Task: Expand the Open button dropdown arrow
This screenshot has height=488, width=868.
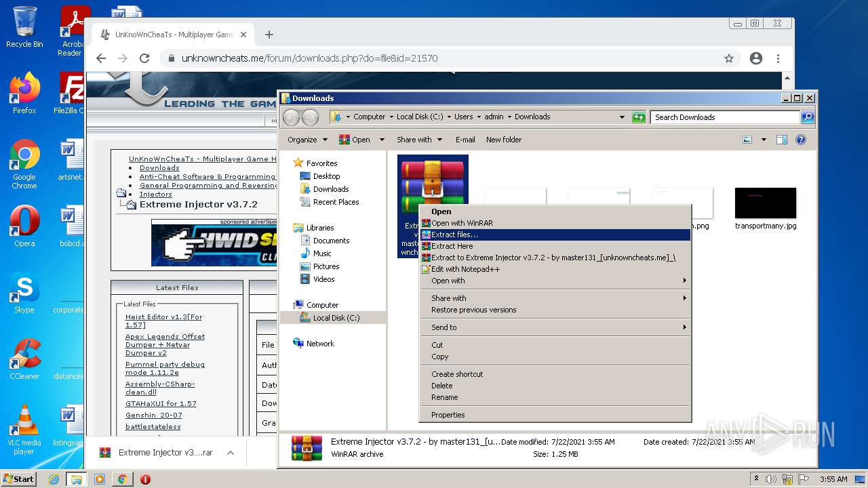Action: tap(382, 140)
